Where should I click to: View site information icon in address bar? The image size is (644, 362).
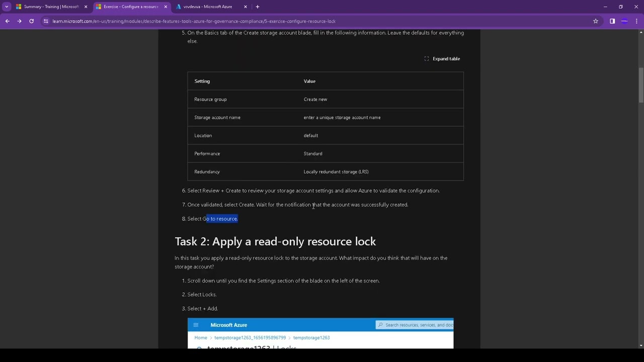pyautogui.click(x=46, y=21)
